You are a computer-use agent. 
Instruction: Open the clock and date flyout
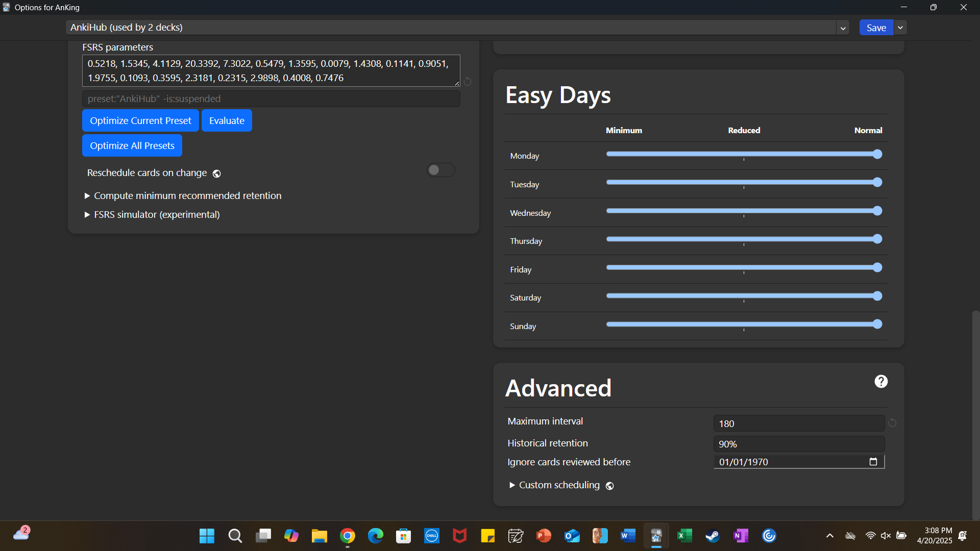[x=934, y=536]
